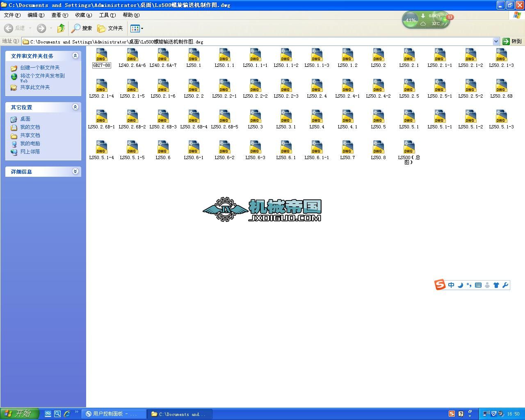
Task: Open the 搜索 search pane
Action: click(82, 28)
